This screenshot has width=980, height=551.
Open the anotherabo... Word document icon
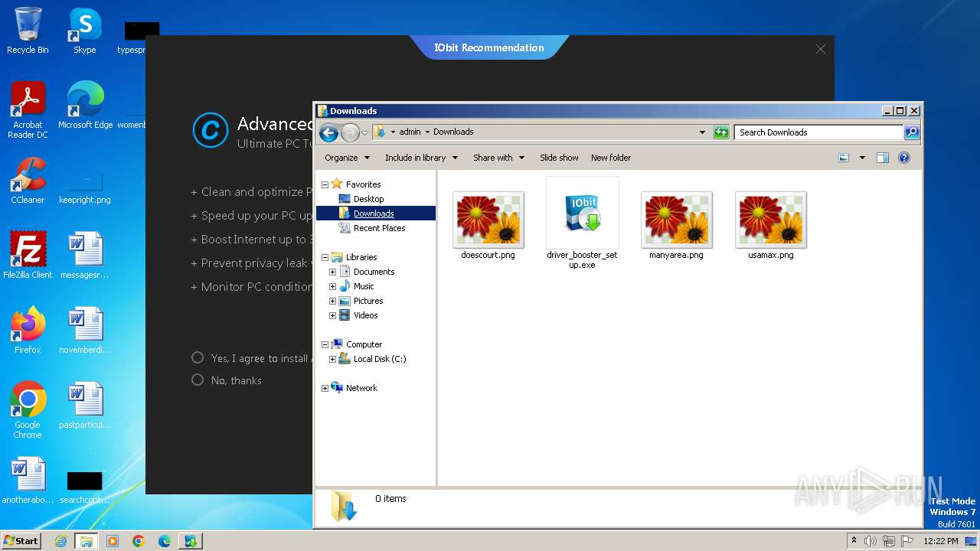click(x=28, y=481)
